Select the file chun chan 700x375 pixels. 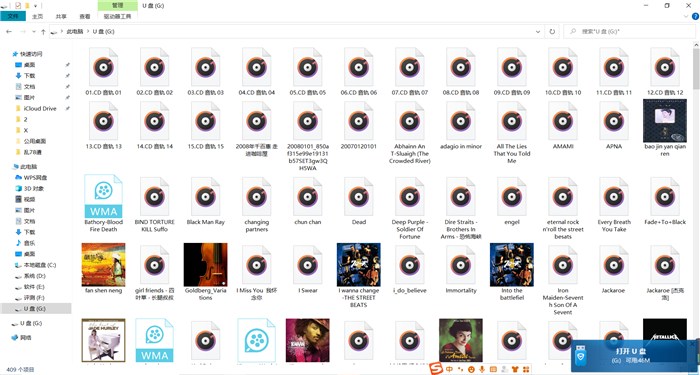click(308, 201)
